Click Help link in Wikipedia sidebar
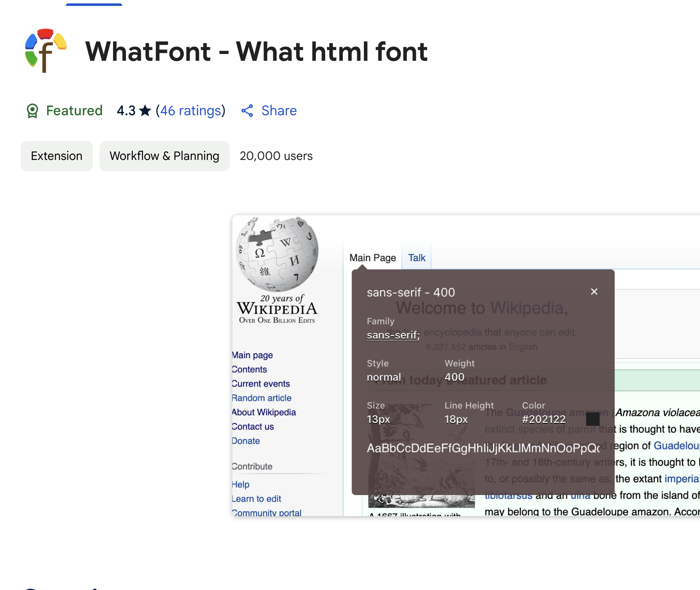This screenshot has height=590, width=700. point(241,485)
